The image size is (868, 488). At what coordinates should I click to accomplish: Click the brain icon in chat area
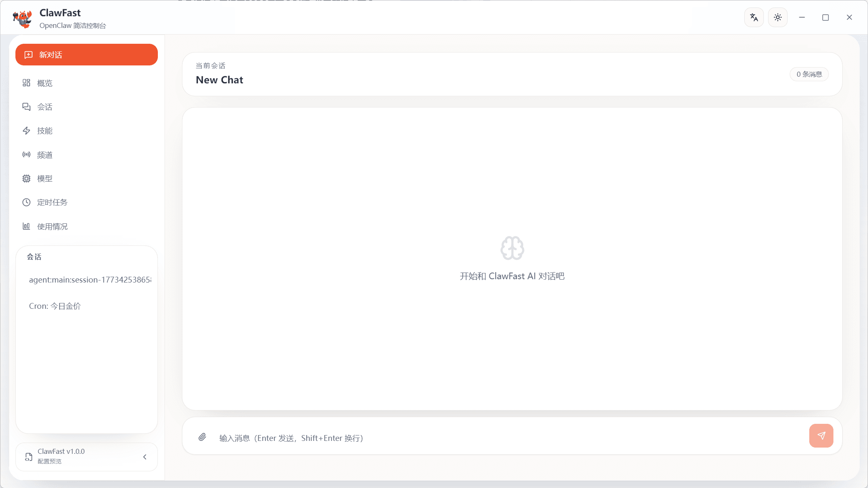512,248
